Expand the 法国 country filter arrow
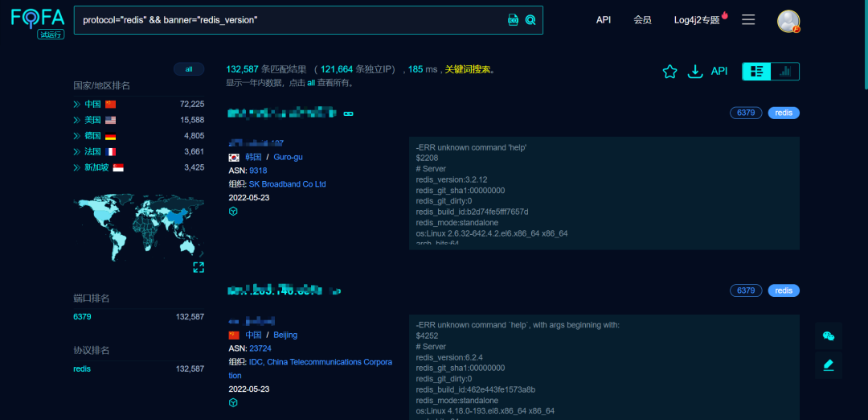 tap(77, 152)
